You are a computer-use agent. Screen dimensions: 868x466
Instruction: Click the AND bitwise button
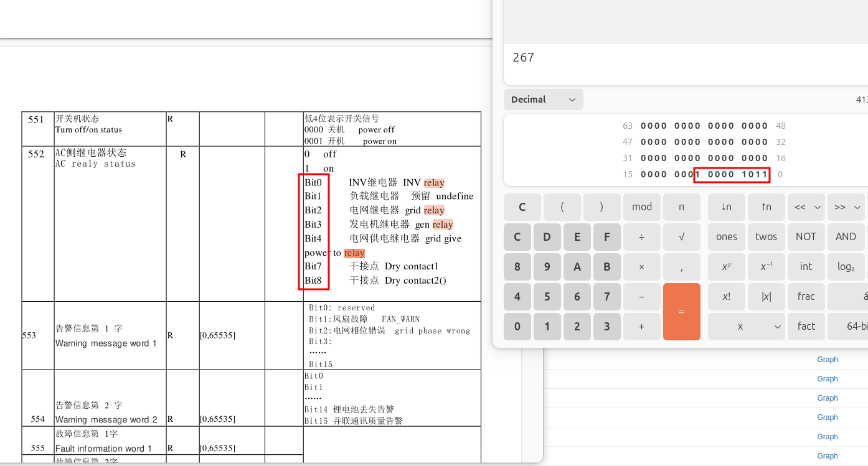click(x=846, y=237)
